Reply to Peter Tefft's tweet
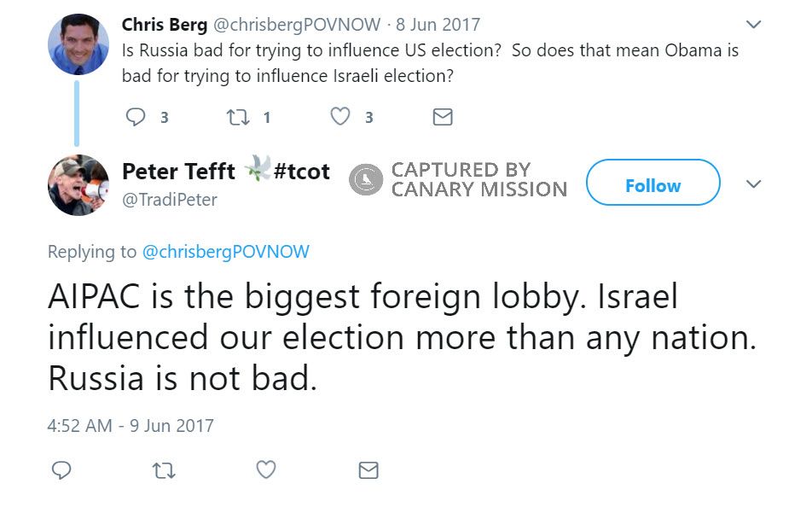The image size is (812, 513). tap(61, 470)
